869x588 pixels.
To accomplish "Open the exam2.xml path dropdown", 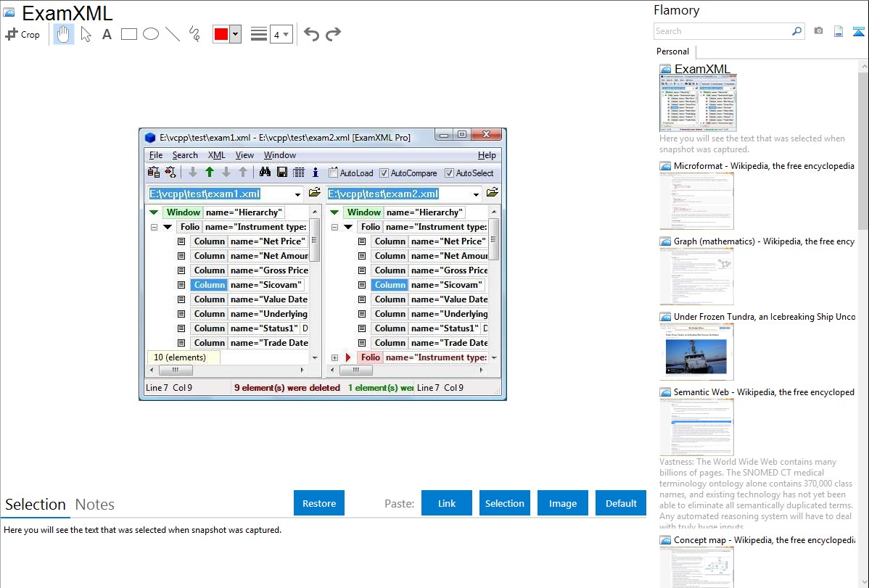I will click(476, 194).
